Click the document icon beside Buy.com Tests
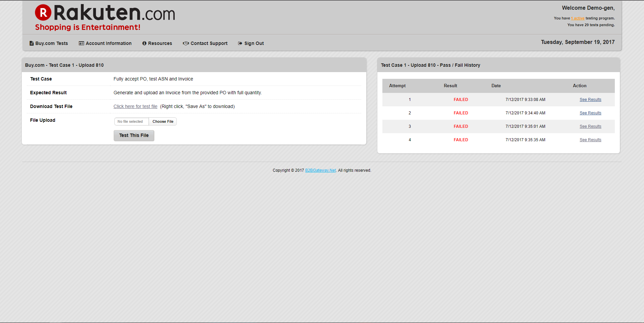Image resolution: width=644 pixels, height=323 pixels. (x=32, y=43)
